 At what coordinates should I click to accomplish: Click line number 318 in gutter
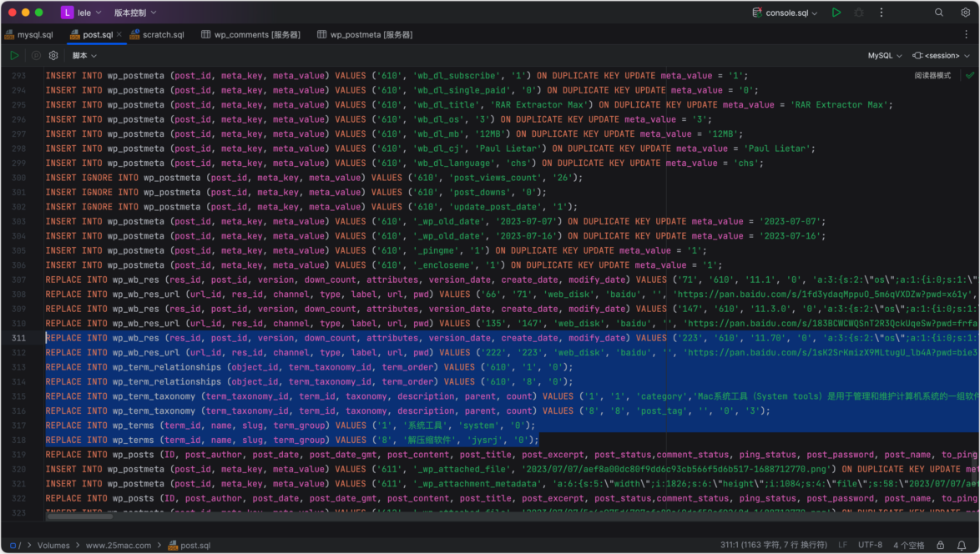(x=18, y=440)
